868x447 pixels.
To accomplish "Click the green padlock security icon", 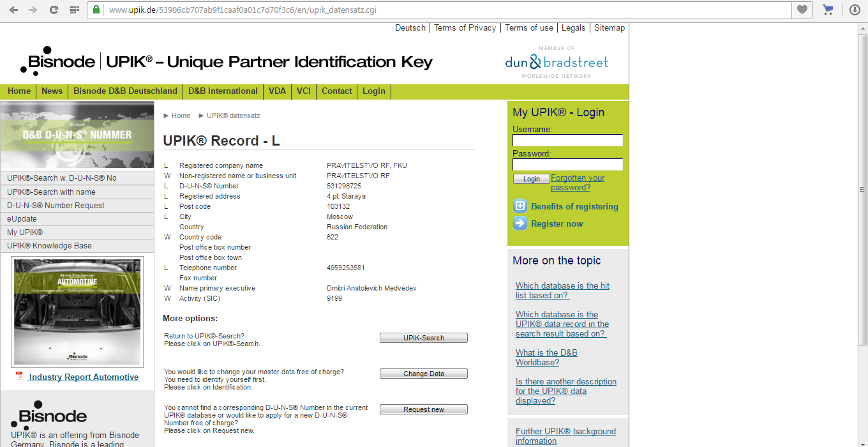I will click(96, 10).
